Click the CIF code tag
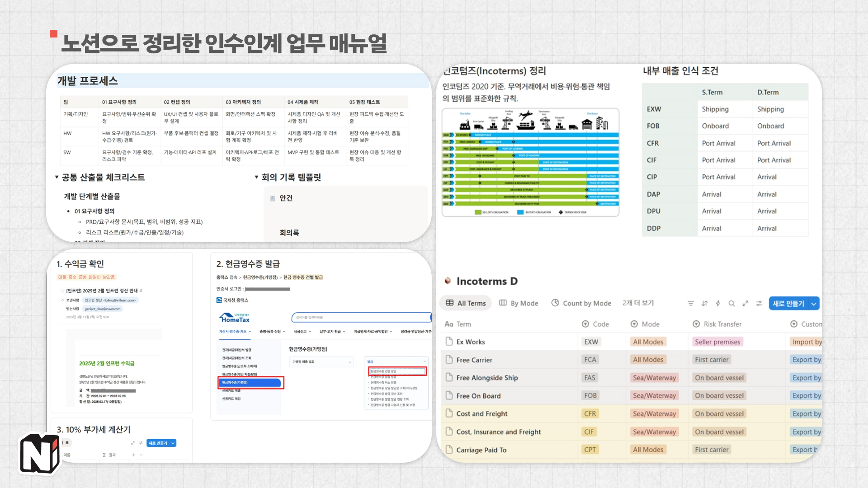This screenshot has width=868, height=488. tap(589, 432)
